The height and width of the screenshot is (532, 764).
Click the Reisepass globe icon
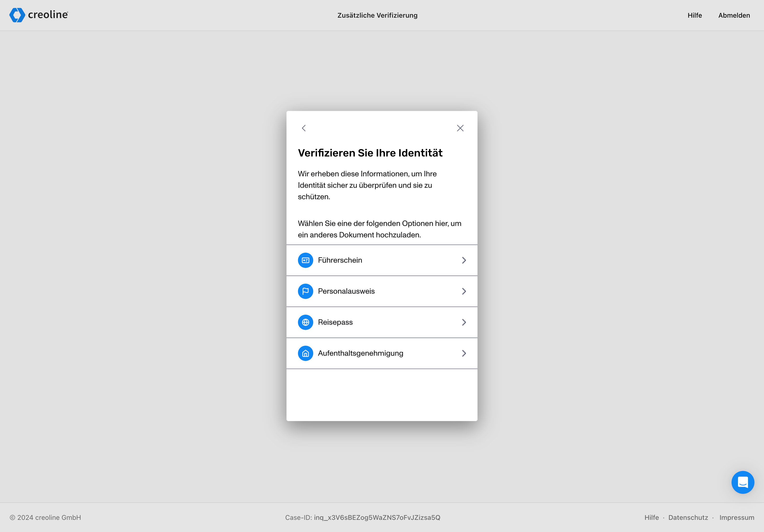pos(305,322)
